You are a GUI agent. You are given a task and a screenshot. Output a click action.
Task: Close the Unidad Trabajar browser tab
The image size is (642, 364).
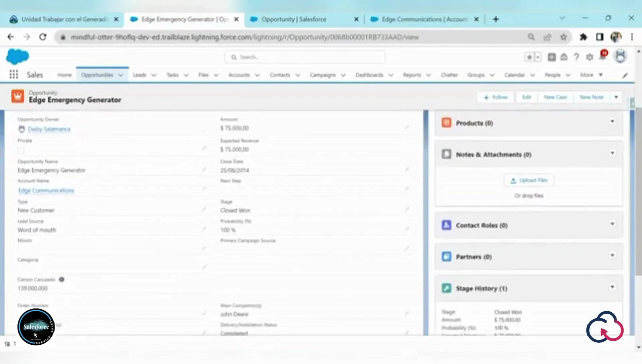[x=116, y=19]
